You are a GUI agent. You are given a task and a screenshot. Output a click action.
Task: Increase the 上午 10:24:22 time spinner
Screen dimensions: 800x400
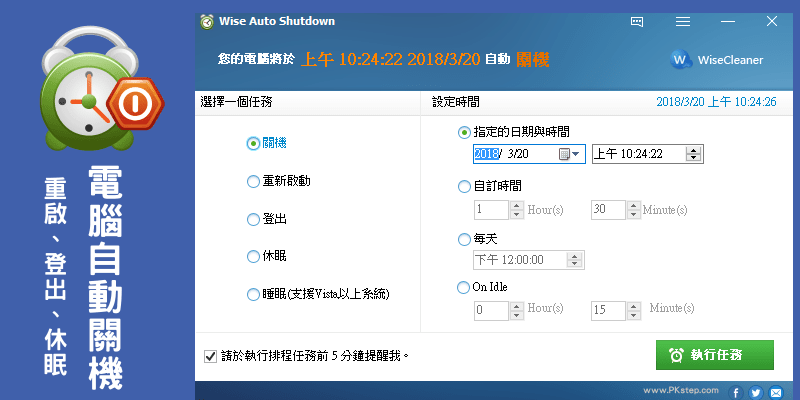(693, 151)
